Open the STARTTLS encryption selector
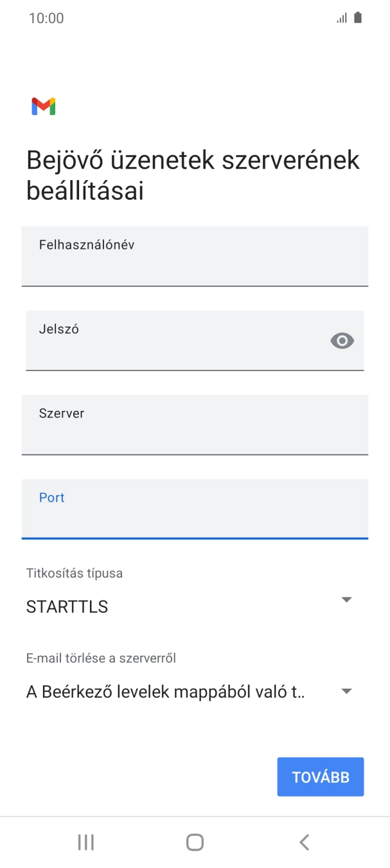The height and width of the screenshot is (868, 390). click(346, 599)
